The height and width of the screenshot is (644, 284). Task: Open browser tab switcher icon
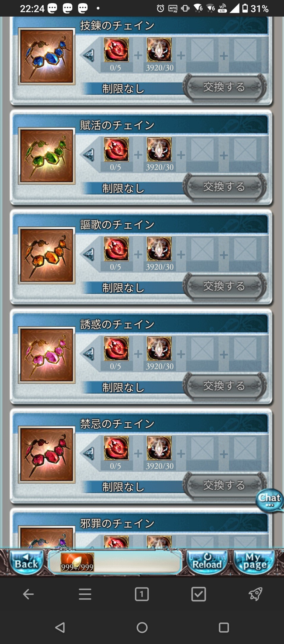click(x=142, y=594)
